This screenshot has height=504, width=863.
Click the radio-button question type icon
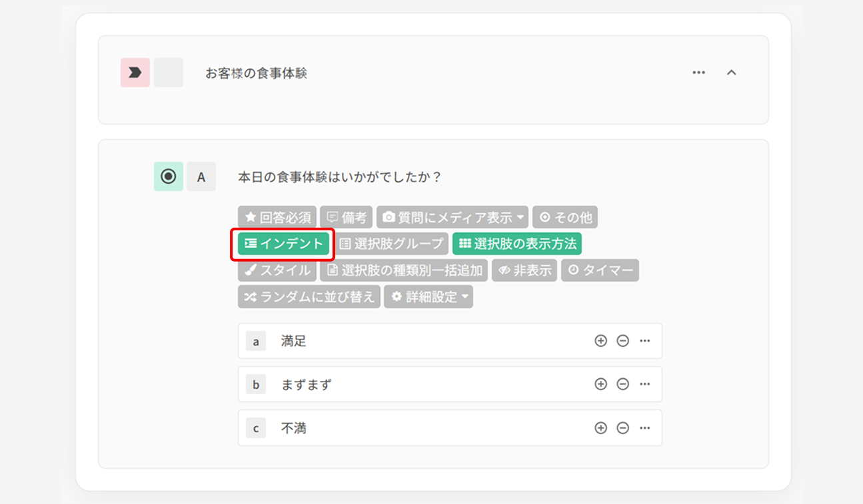tap(169, 176)
